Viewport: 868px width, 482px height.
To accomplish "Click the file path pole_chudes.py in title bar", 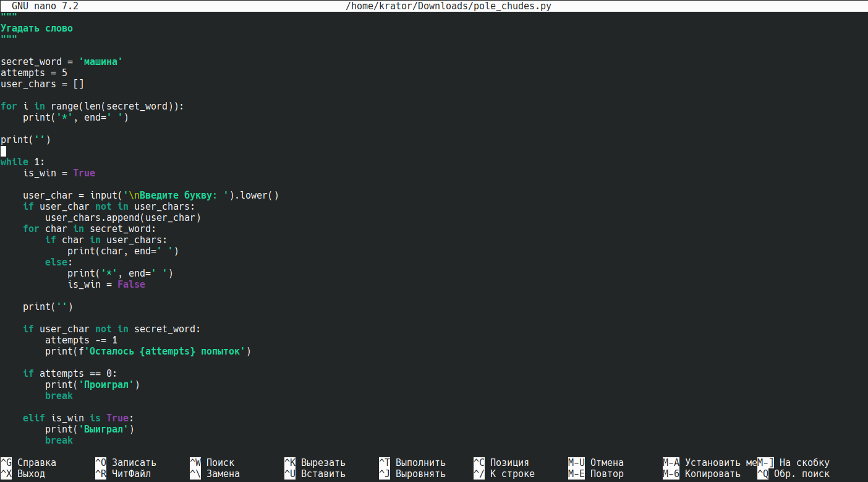I will (x=449, y=6).
